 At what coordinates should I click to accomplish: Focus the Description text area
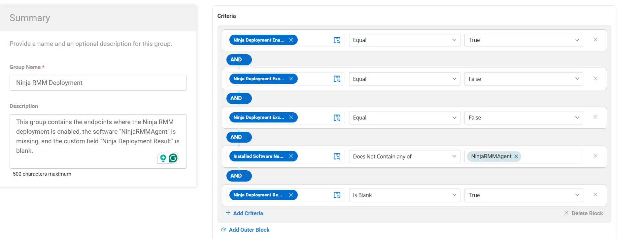(98, 141)
